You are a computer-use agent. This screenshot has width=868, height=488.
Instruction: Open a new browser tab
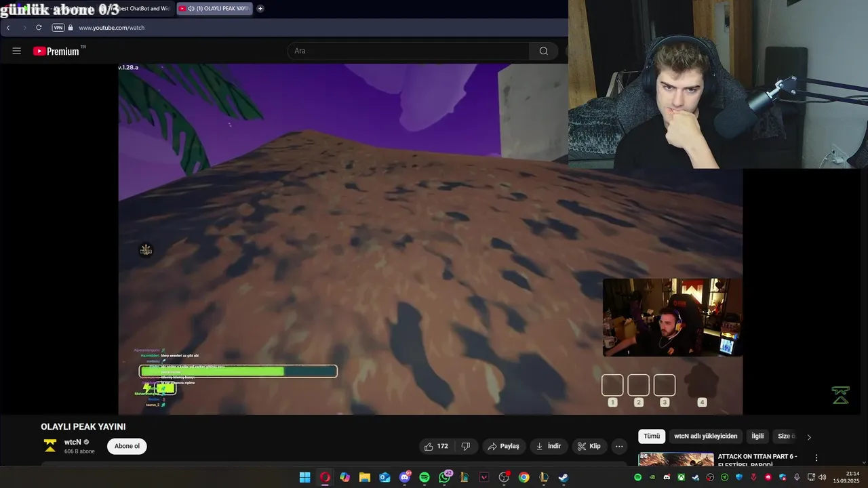point(260,9)
